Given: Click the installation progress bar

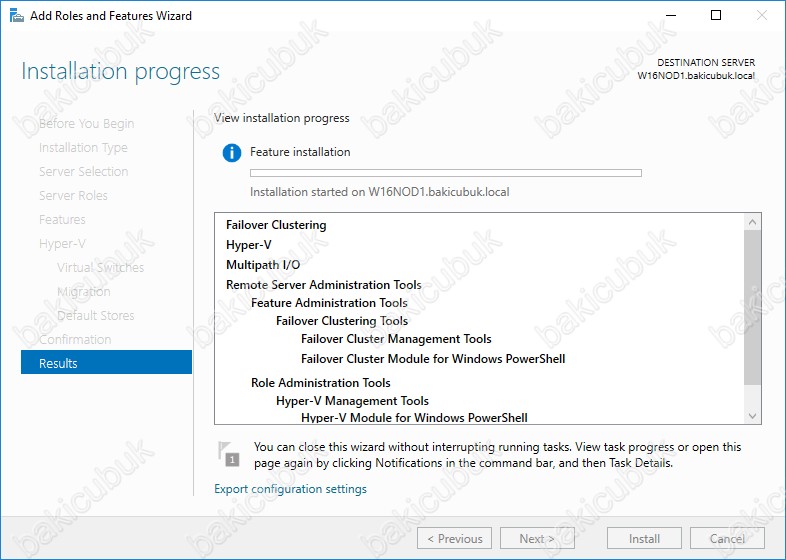Looking at the screenshot, I should 446,173.
